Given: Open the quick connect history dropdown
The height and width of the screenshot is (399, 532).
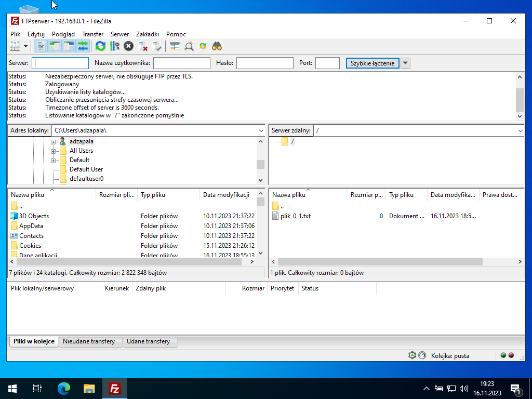Looking at the screenshot, I should [x=405, y=63].
